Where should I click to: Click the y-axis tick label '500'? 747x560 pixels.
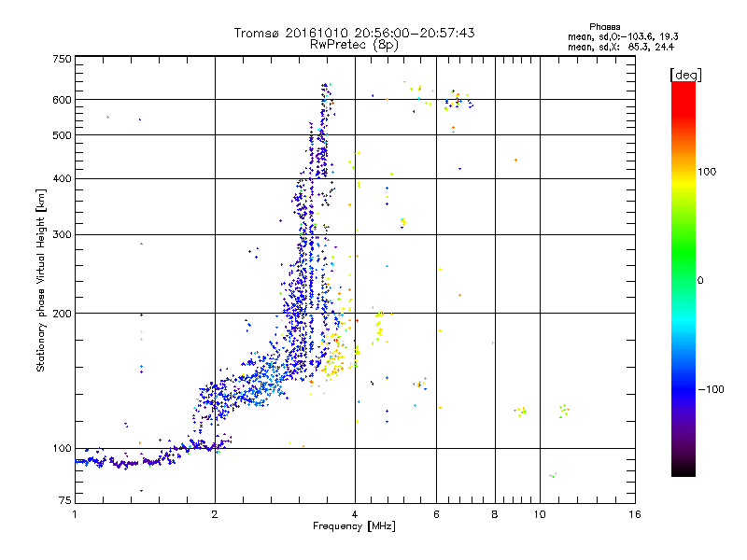tap(62, 135)
